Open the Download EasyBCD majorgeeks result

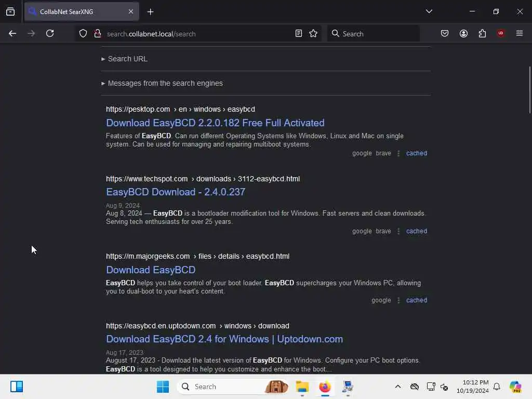coord(151,270)
